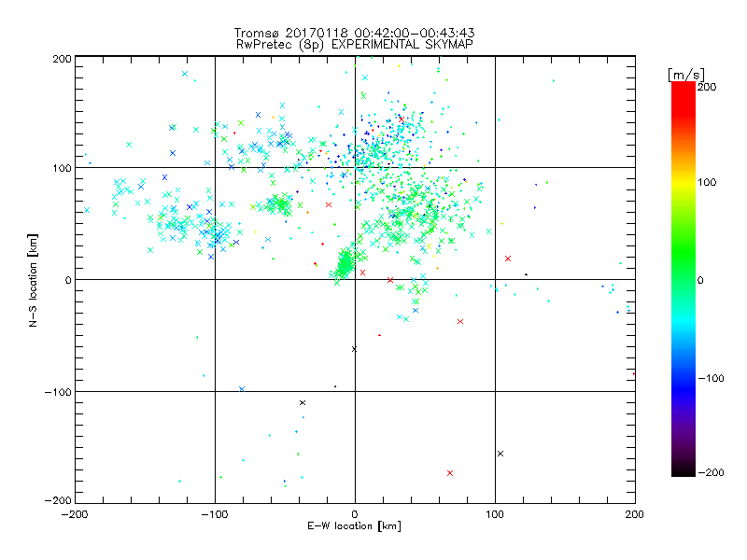Click the title line 'Tromsø 20170118 00:42:00-00:43:43'

pos(354,33)
